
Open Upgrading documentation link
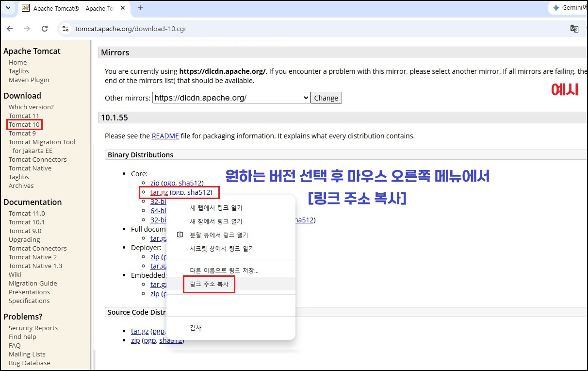(x=24, y=239)
